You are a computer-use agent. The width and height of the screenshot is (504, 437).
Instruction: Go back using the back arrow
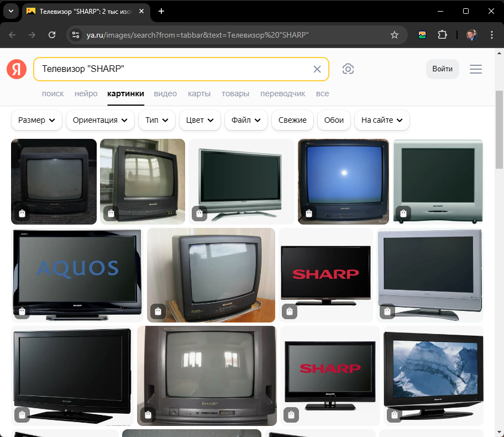pos(12,34)
